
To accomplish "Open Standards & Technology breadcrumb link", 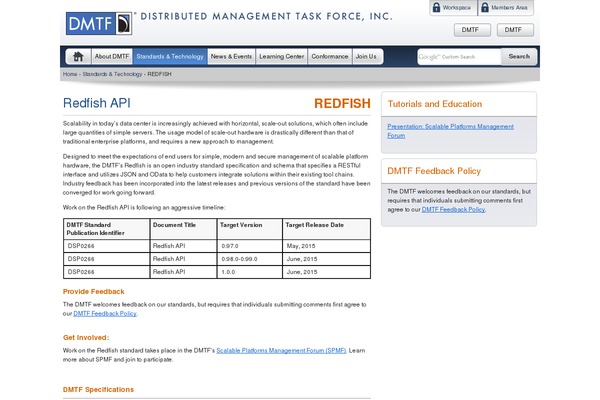I will tap(112, 74).
